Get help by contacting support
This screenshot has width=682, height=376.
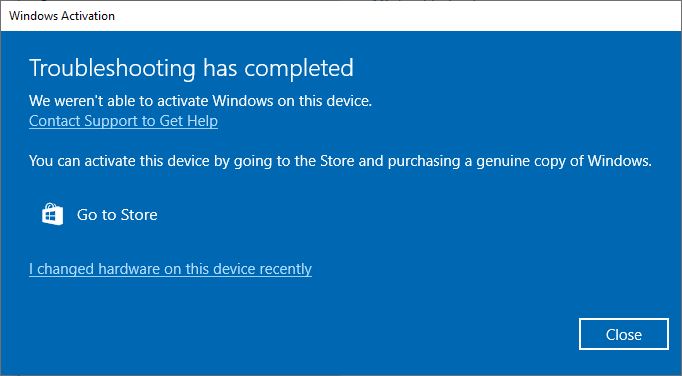[124, 121]
